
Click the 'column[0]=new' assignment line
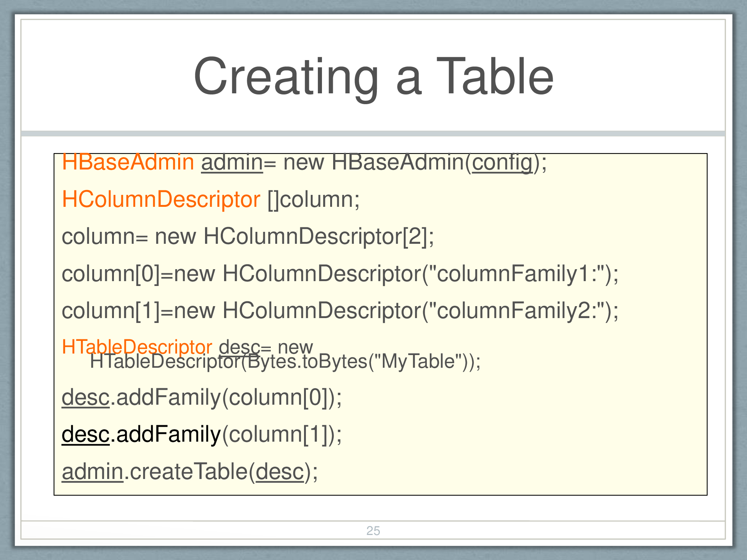click(x=138, y=274)
